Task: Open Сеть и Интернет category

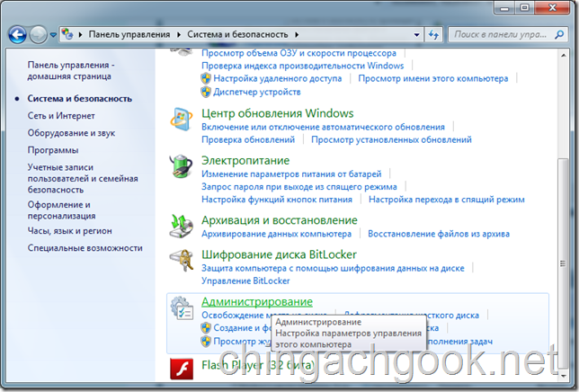Action: point(61,116)
